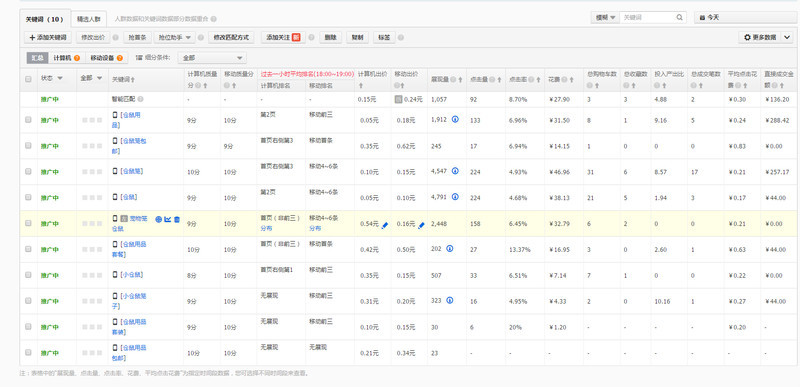Click the 抢首条 button
This screenshot has height=387, width=800.
(x=137, y=37)
